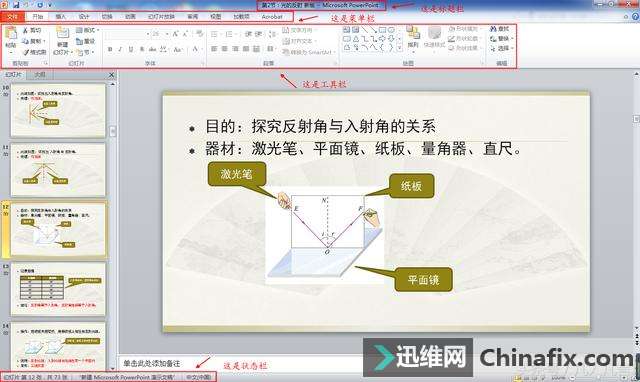Toggle Italic text formatting
640x382 pixels.
click(120, 49)
